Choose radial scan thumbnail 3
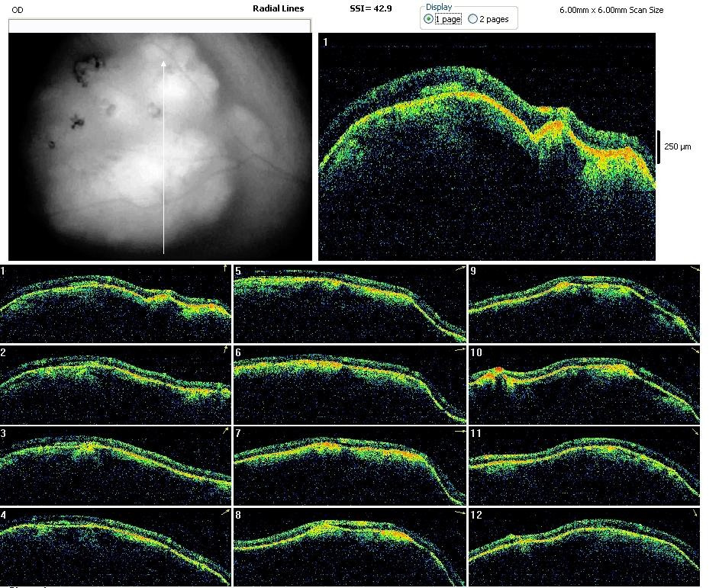 click(115, 465)
